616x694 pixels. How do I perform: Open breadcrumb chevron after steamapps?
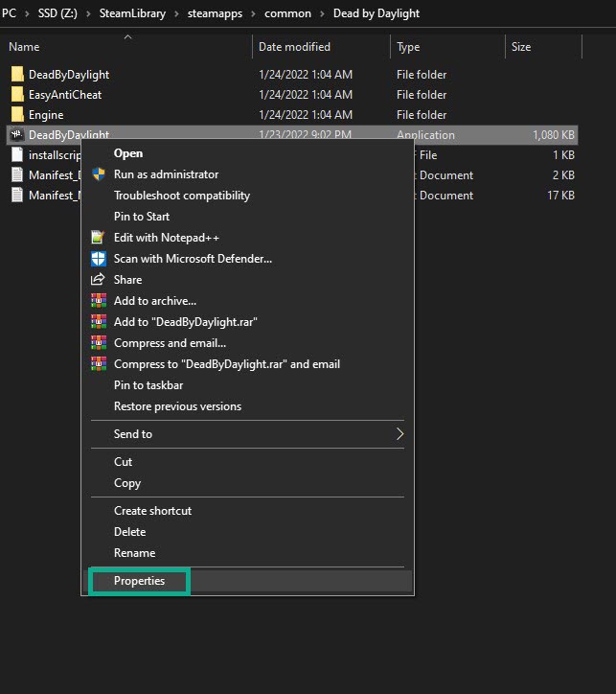click(x=253, y=13)
